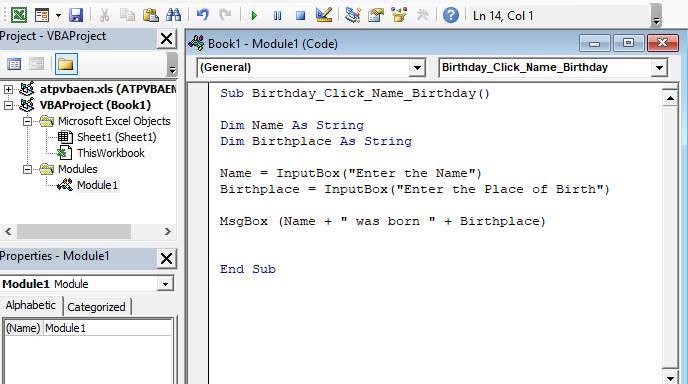The width and height of the screenshot is (688, 384).
Task: Select ThisWorkbook in project tree
Action: [111, 153]
